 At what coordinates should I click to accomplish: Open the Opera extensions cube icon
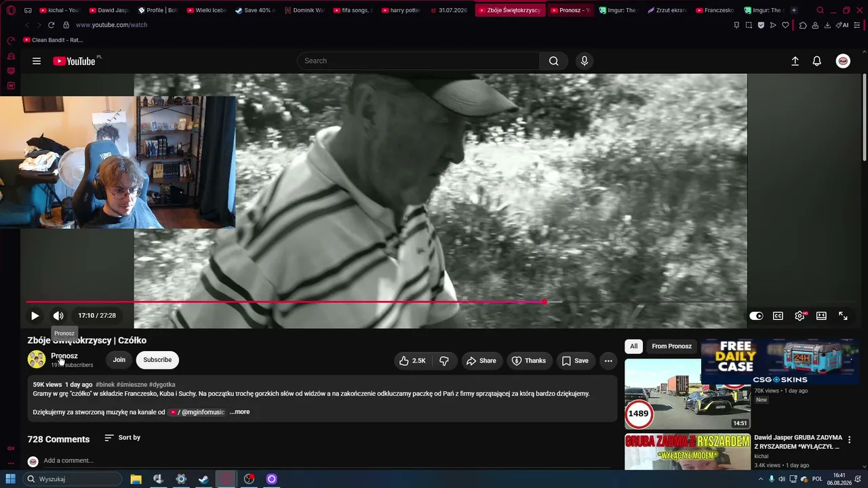pyautogui.click(x=803, y=25)
